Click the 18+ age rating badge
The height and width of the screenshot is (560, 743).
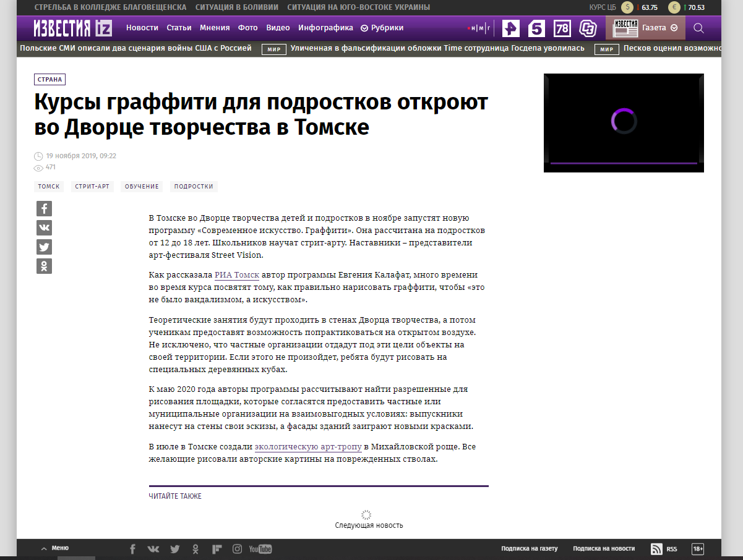point(698,549)
